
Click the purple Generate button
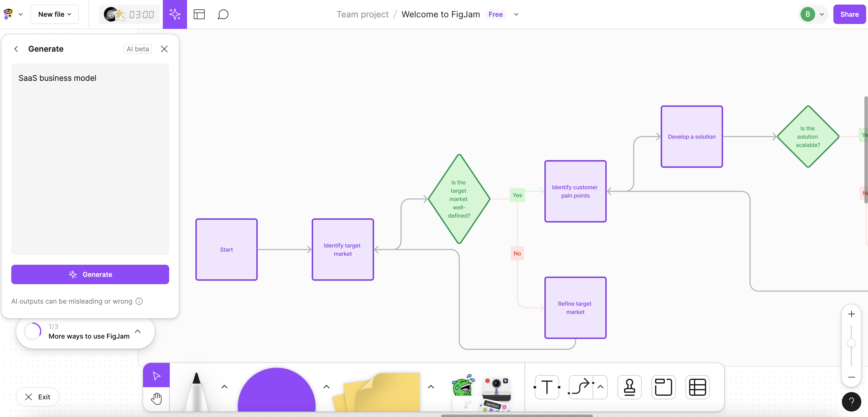[x=90, y=274]
